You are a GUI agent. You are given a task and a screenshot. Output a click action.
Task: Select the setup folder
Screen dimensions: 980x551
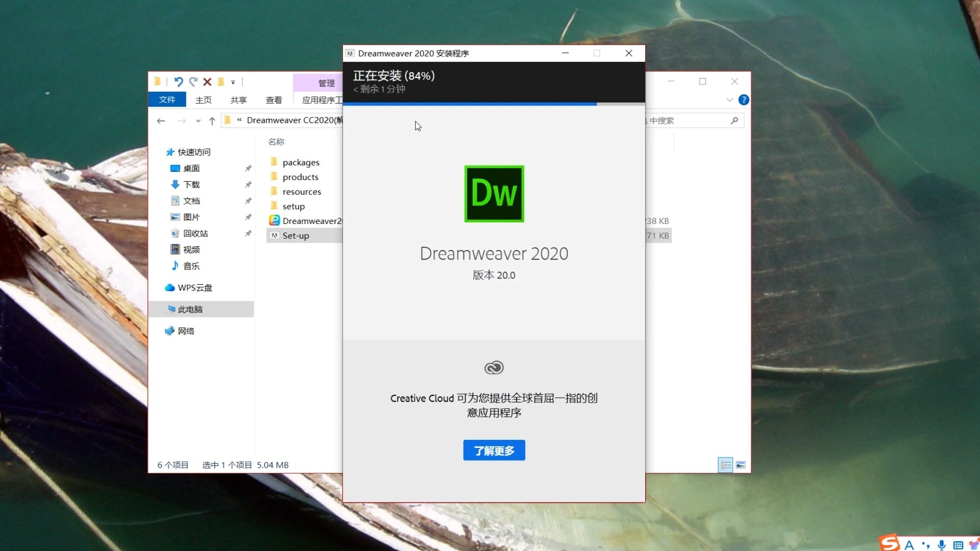[x=293, y=207]
